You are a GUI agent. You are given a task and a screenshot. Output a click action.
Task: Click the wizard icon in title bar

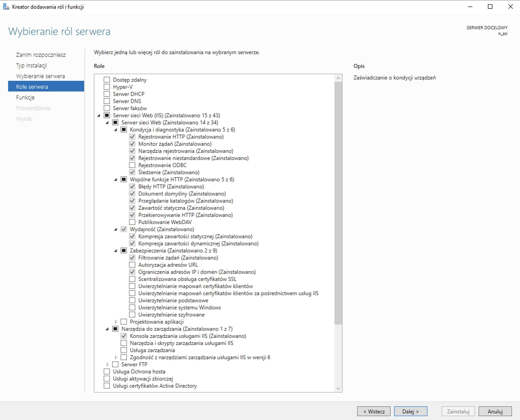(6, 7)
